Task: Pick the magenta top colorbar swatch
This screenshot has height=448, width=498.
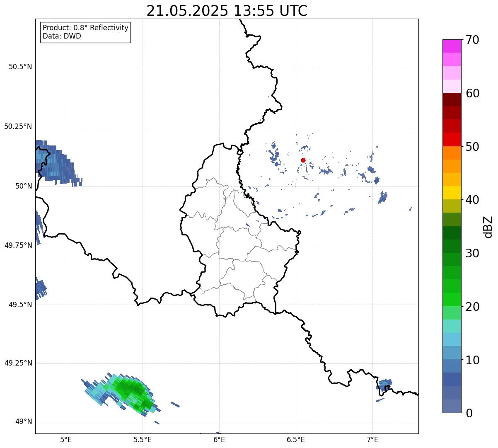Action: click(452, 46)
